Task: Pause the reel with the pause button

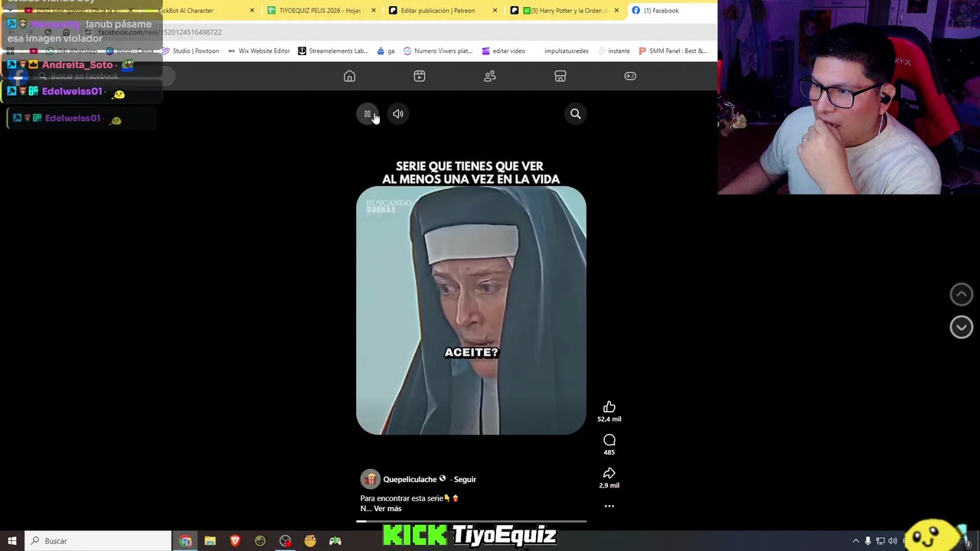Action: pyautogui.click(x=367, y=114)
